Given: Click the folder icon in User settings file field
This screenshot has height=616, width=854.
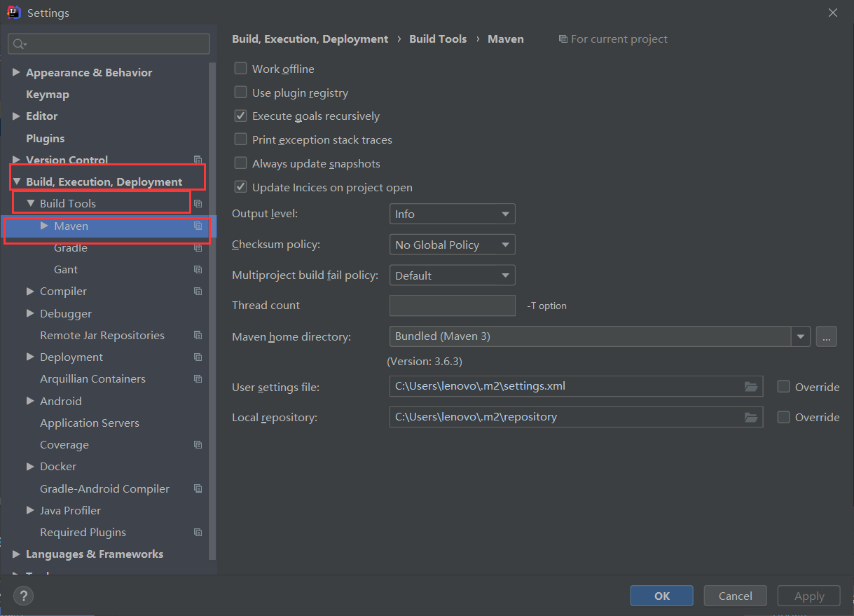Looking at the screenshot, I should (x=750, y=386).
